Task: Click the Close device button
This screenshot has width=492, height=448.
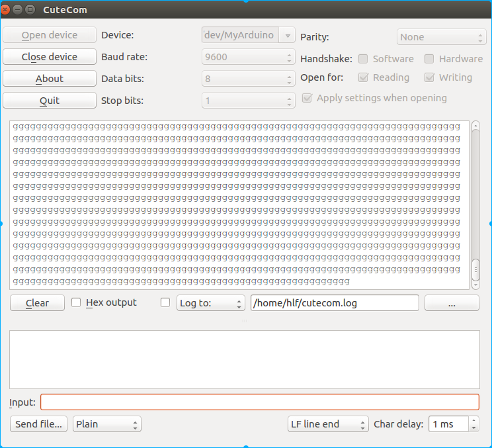Action: coord(50,57)
